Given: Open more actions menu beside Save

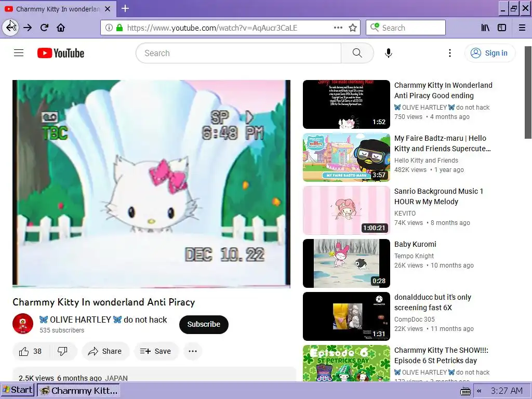Looking at the screenshot, I should (x=193, y=351).
